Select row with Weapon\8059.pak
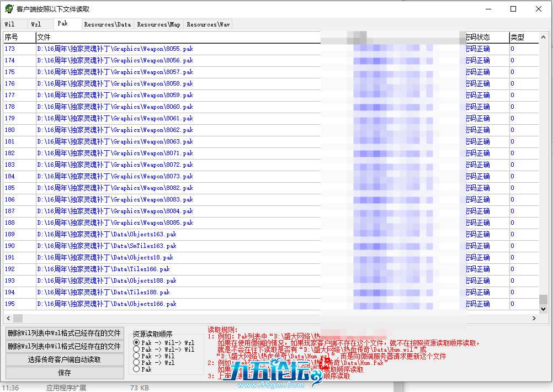The image size is (553, 392). (x=271, y=96)
